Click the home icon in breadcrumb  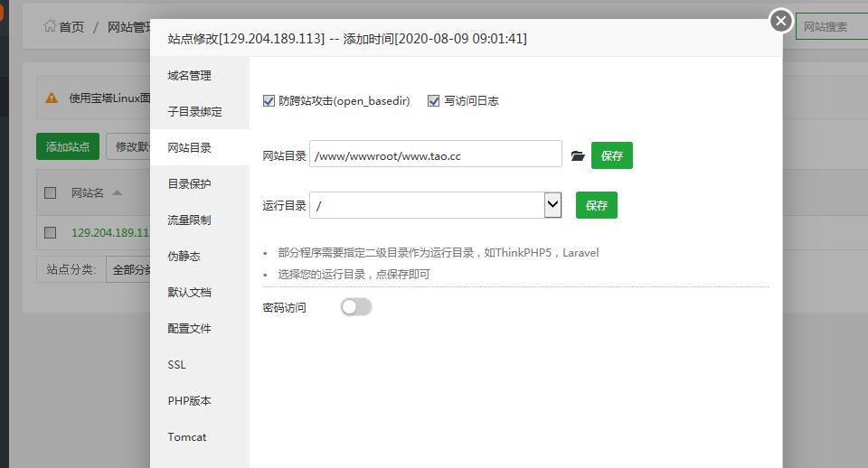tap(49, 26)
